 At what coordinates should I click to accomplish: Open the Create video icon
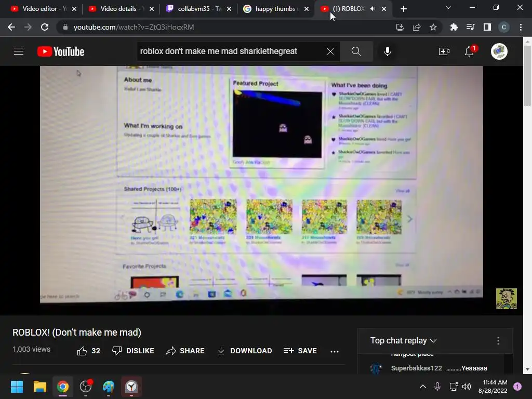coord(444,51)
